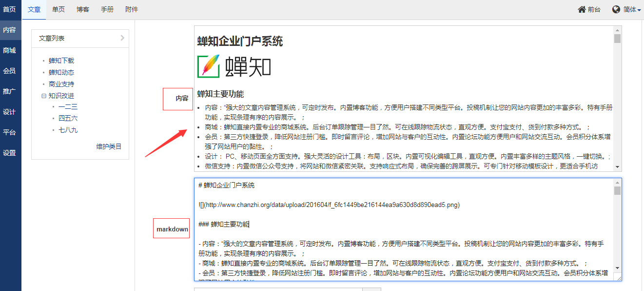
Task: Switch to the 单页 tab
Action: (59, 9)
